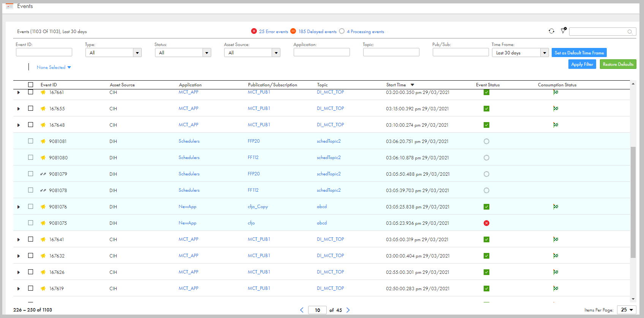Sort by Topic column header
Viewport: 644px width, 318px height.
pyautogui.click(x=322, y=85)
